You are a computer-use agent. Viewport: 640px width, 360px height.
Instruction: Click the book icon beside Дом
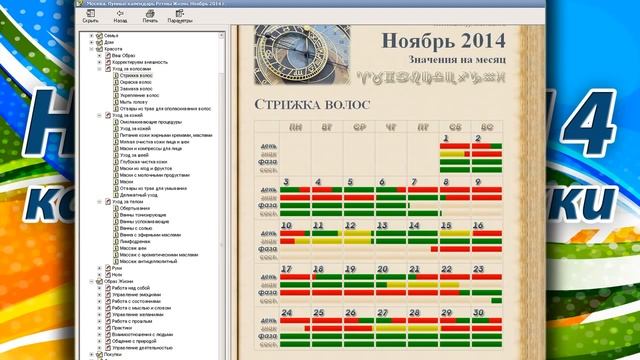click(x=99, y=42)
